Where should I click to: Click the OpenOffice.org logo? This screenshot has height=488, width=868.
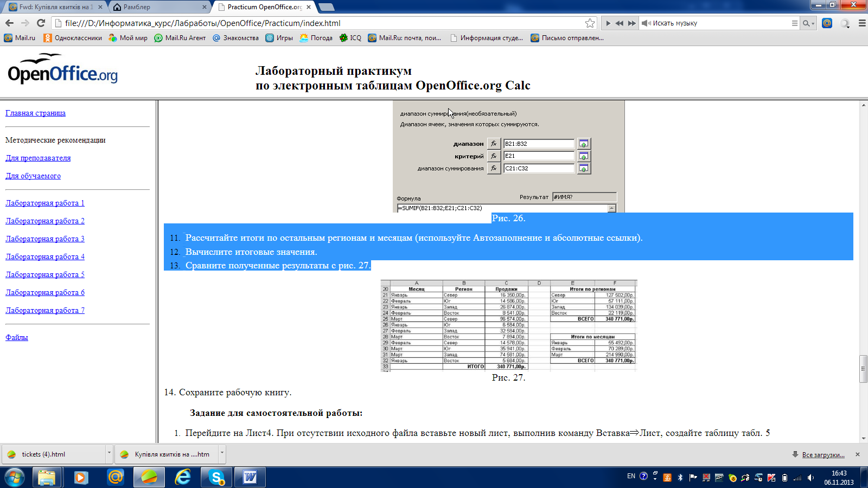point(62,69)
